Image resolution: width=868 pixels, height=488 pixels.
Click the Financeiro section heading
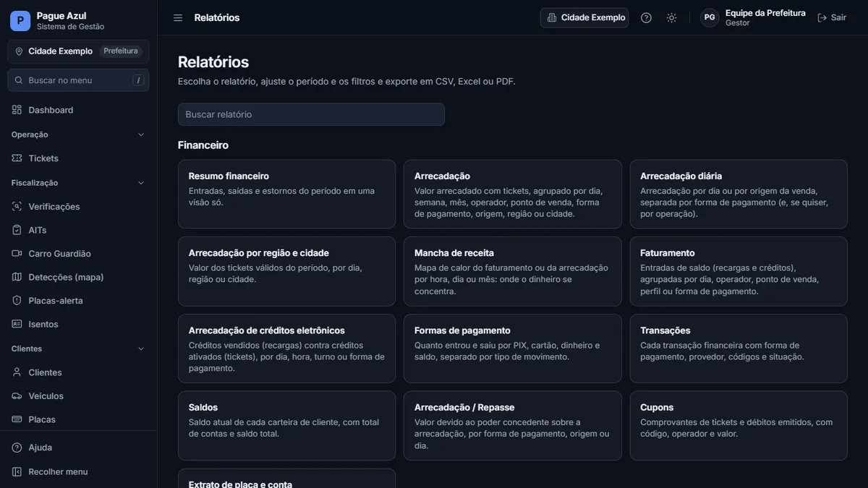pos(203,145)
